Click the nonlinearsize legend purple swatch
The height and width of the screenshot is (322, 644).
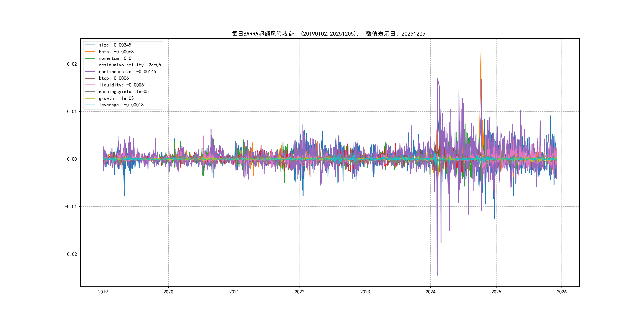point(90,72)
